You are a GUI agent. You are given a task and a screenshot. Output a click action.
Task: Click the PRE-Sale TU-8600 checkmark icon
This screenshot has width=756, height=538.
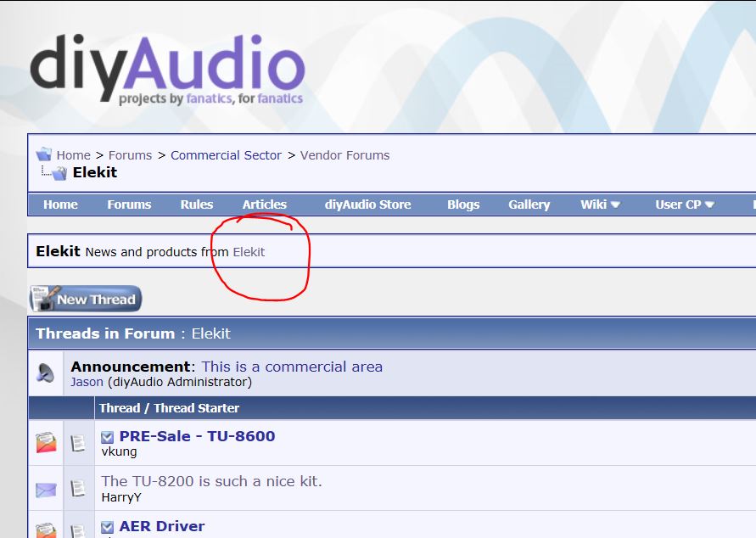[x=108, y=437]
